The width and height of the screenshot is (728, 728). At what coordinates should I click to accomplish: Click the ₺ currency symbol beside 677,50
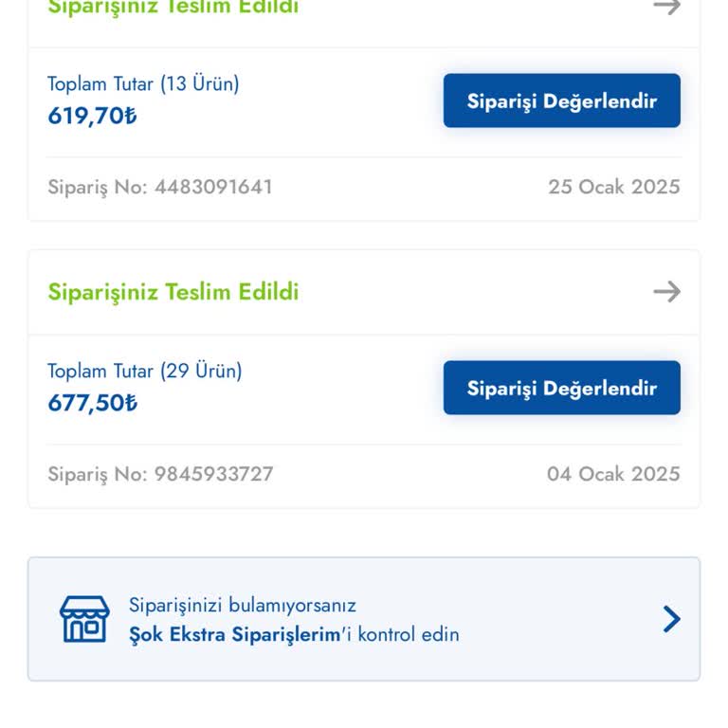[x=131, y=403]
